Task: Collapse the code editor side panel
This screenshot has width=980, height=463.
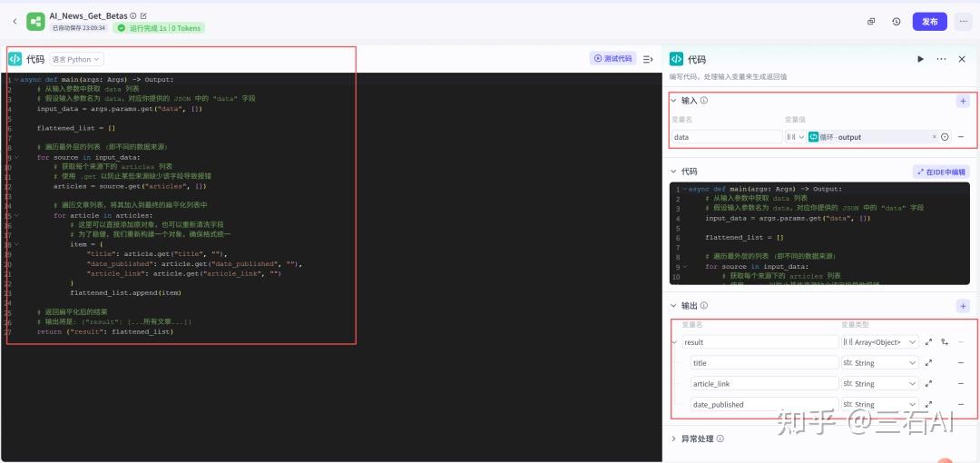Action: [648, 59]
